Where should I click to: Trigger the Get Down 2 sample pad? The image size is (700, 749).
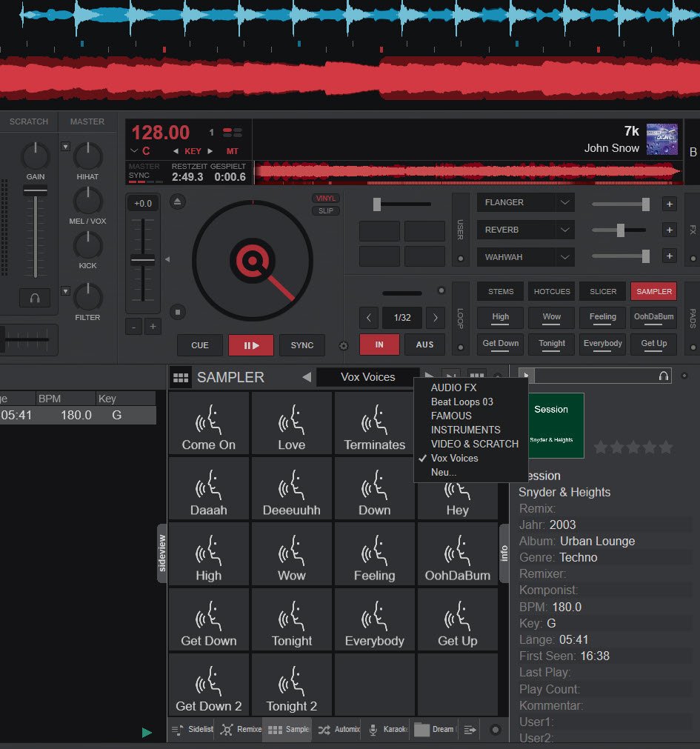[x=208, y=685]
